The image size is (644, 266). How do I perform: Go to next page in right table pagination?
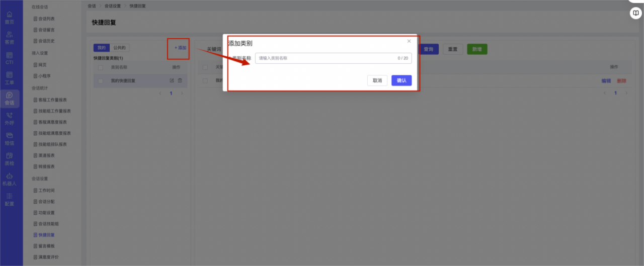[x=626, y=93]
